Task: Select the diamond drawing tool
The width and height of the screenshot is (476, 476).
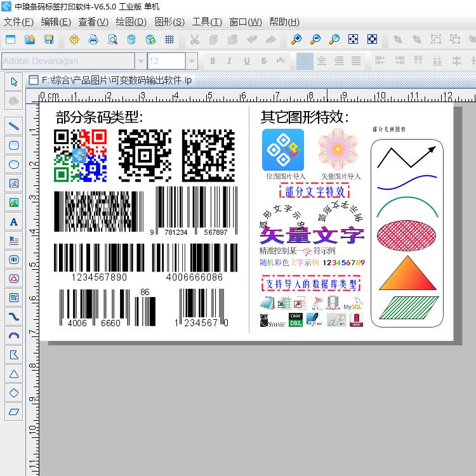Action: (x=14, y=393)
